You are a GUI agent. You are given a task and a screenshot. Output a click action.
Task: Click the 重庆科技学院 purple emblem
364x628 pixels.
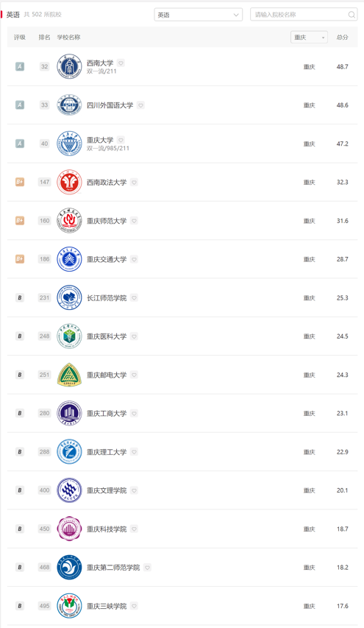[x=69, y=529]
